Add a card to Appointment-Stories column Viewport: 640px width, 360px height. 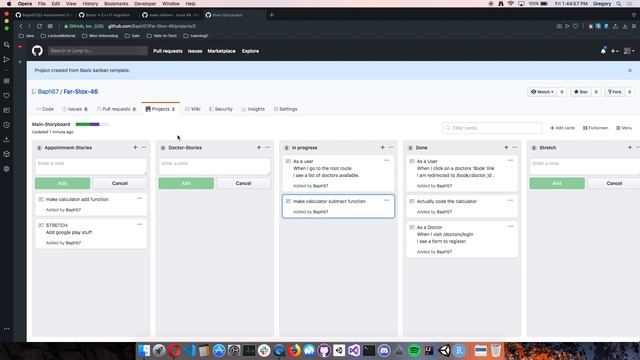(x=135, y=147)
